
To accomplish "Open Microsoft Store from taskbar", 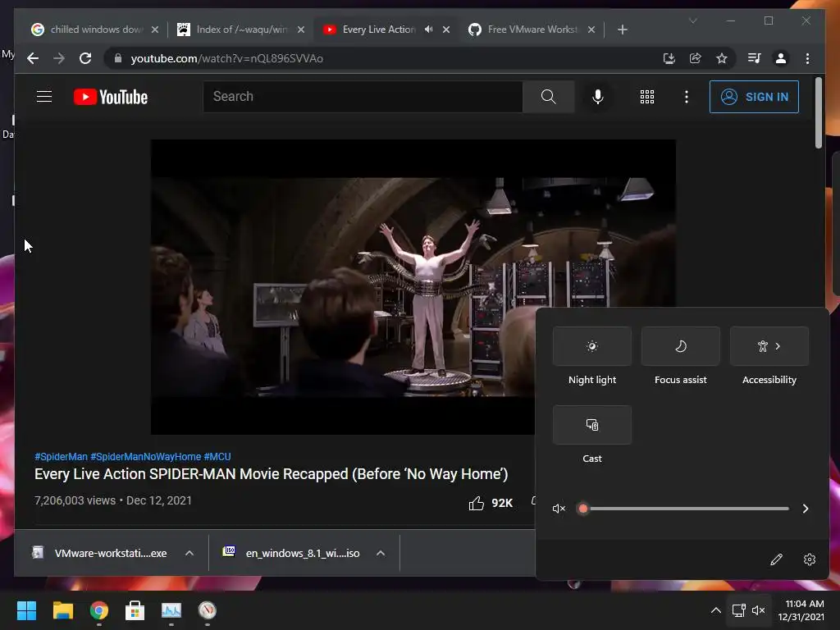I will coord(135,610).
